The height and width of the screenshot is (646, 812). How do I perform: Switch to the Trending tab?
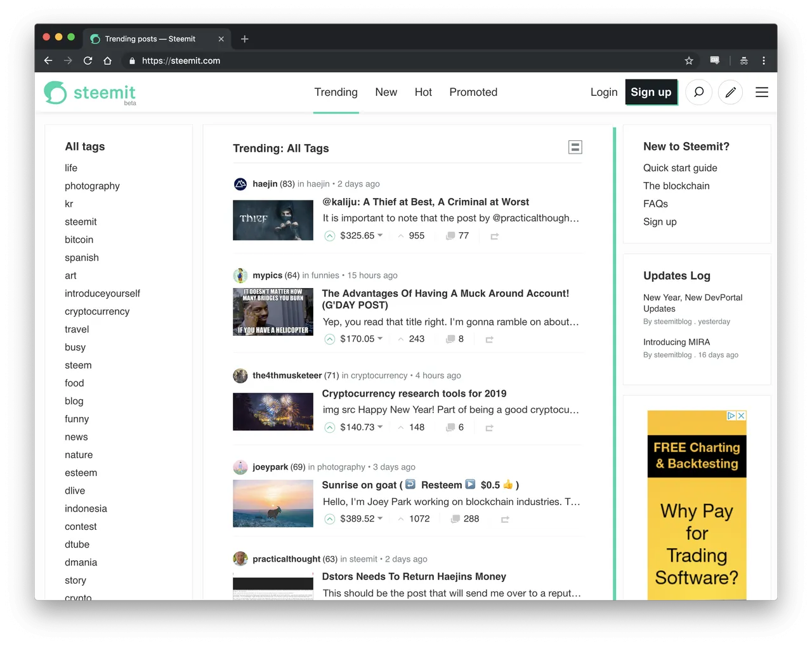click(336, 93)
